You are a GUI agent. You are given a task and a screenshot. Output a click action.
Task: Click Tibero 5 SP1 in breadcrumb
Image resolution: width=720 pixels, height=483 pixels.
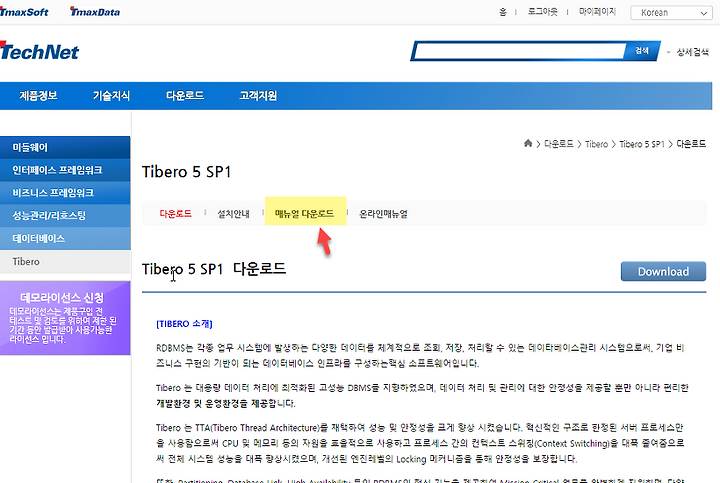(x=642, y=144)
